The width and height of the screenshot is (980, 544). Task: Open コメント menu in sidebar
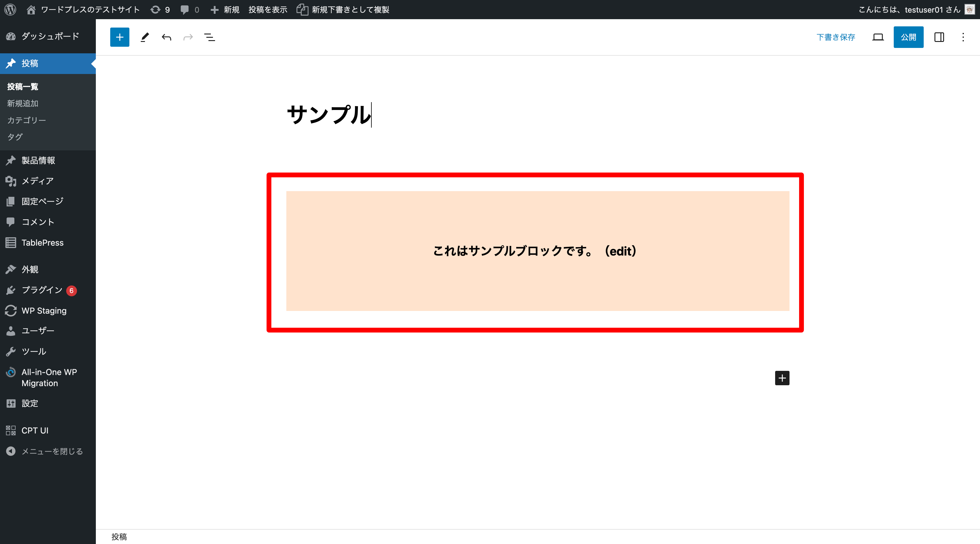pyautogui.click(x=48, y=222)
